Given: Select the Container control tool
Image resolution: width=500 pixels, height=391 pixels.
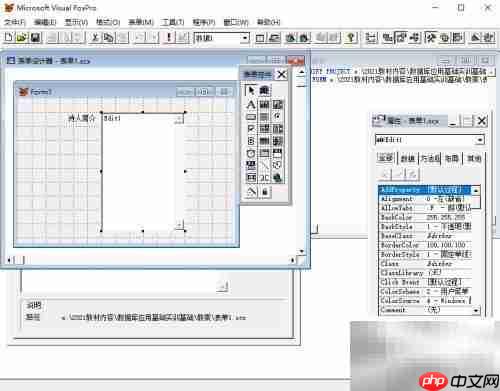Looking at the screenshot, I should tap(251, 178).
